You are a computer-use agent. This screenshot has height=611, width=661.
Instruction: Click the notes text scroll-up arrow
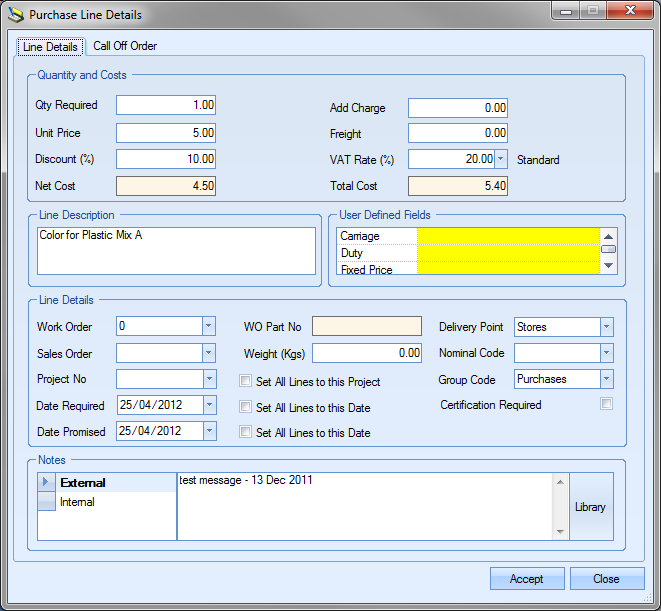(x=559, y=481)
